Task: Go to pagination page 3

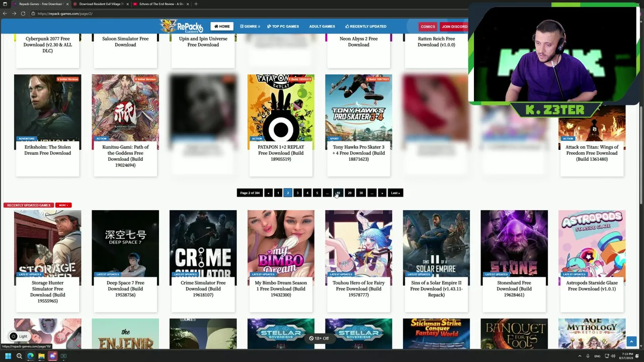Action: tap(297, 193)
